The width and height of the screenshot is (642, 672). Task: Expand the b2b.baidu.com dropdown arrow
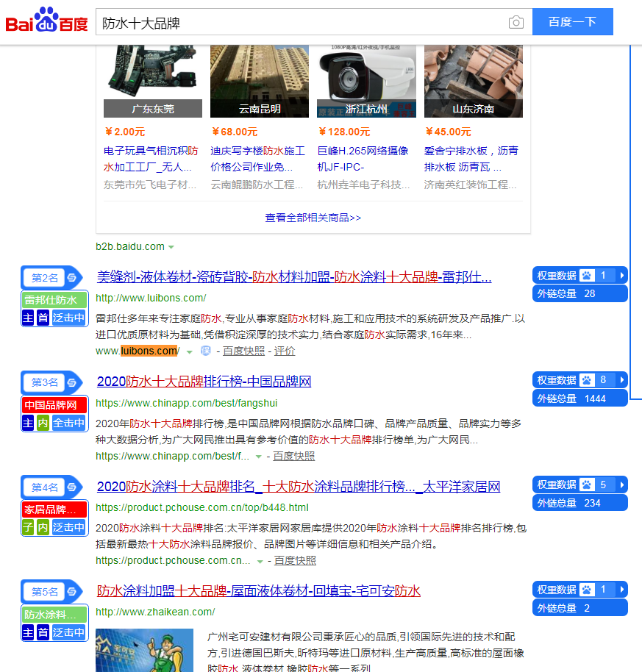pos(171,247)
